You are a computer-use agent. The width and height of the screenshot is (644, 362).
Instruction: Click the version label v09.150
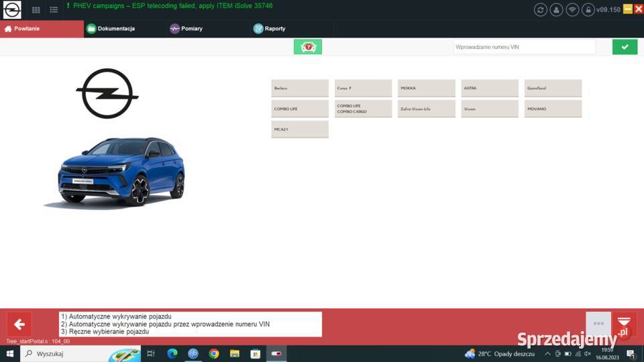608,10
